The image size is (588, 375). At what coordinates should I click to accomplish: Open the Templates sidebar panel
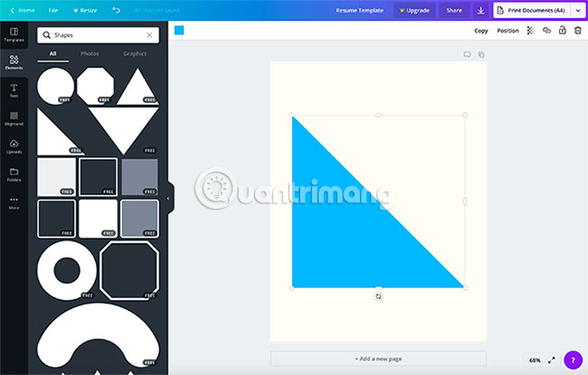[x=14, y=35]
